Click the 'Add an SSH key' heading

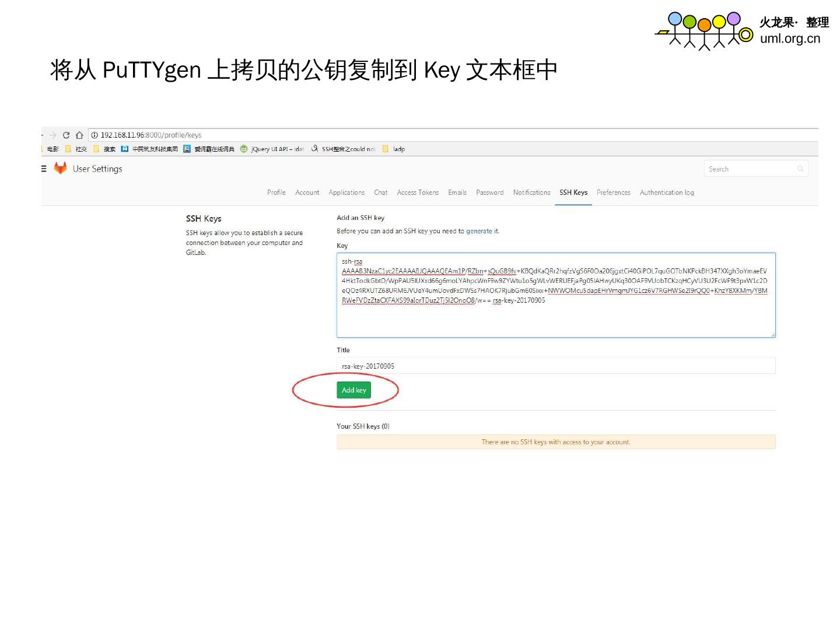pos(360,218)
